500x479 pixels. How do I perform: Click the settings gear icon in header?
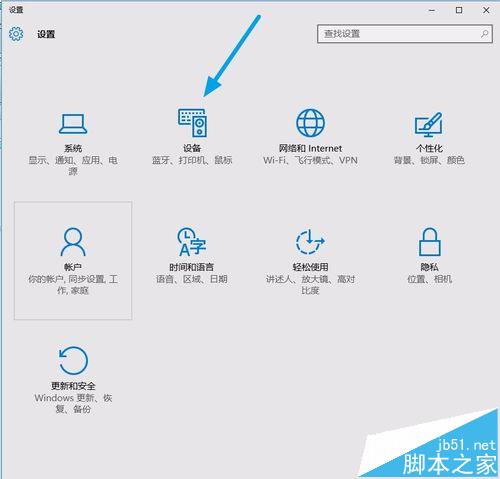click(16, 34)
